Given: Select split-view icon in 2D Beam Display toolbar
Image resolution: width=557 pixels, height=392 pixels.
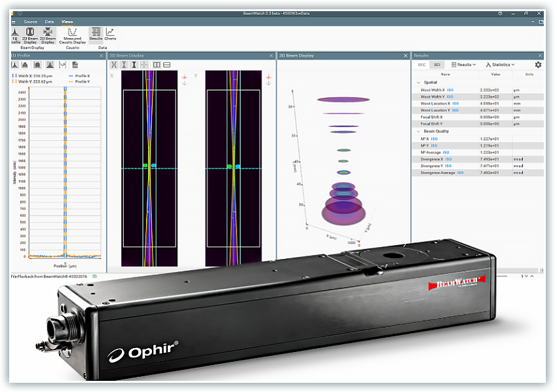Looking at the screenshot, I should (157, 65).
